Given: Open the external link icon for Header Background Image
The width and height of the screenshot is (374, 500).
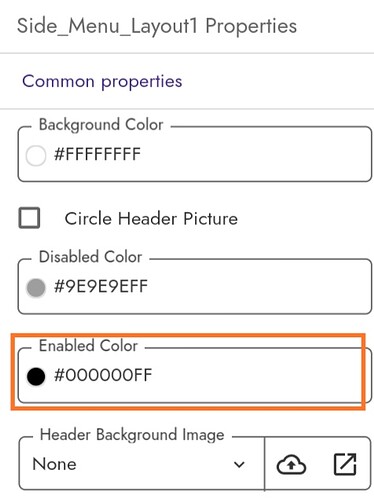Looking at the screenshot, I should [x=345, y=464].
